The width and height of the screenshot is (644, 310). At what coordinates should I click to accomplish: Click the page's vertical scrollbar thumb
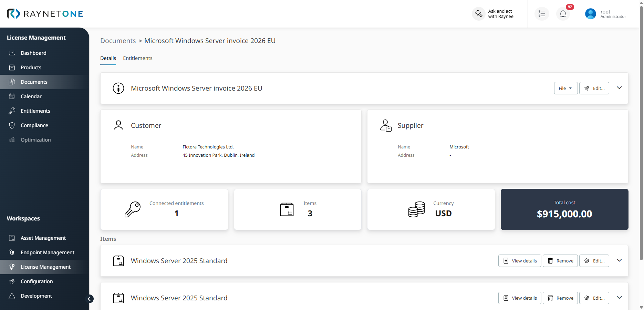tap(641, 133)
